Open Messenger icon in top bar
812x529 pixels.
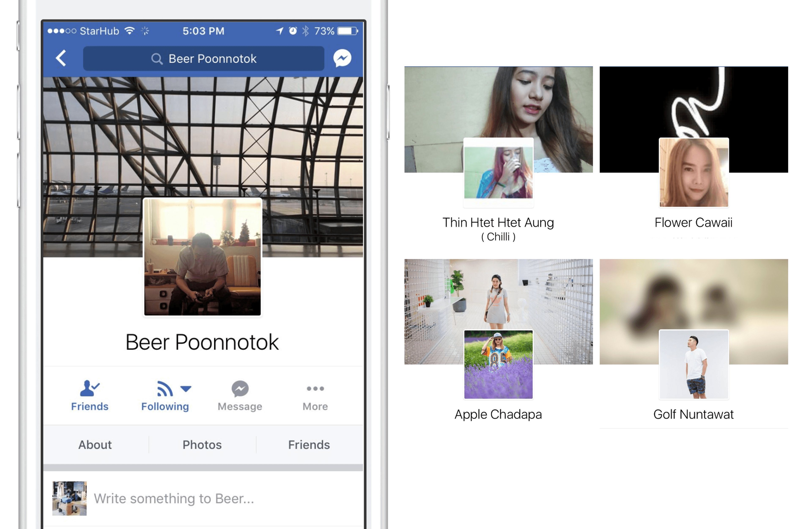click(x=342, y=58)
